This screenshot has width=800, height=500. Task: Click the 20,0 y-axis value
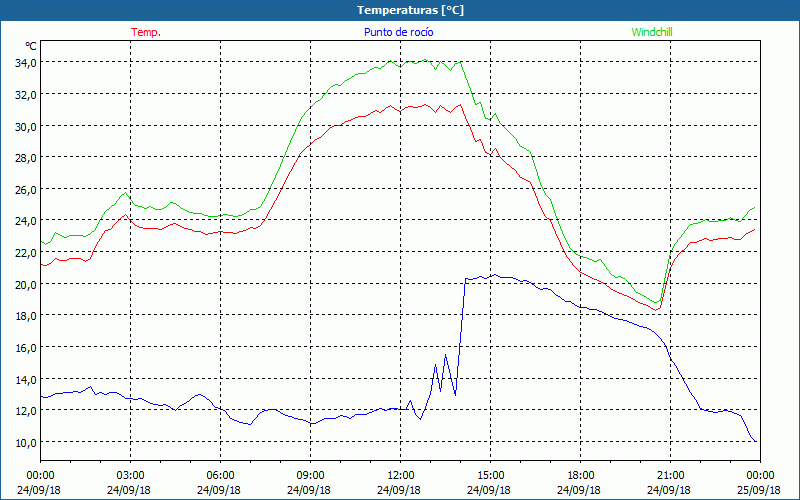25,284
